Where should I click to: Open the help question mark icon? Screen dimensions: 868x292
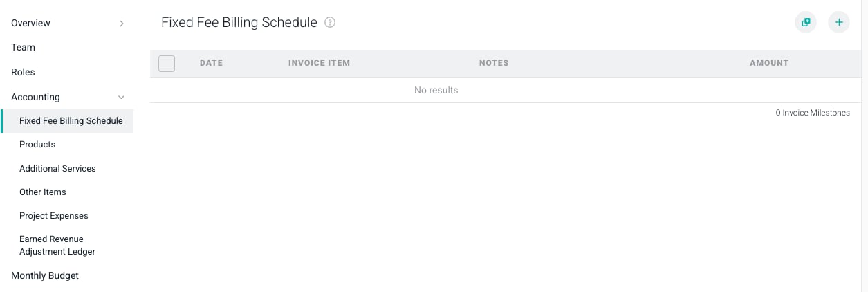[330, 22]
